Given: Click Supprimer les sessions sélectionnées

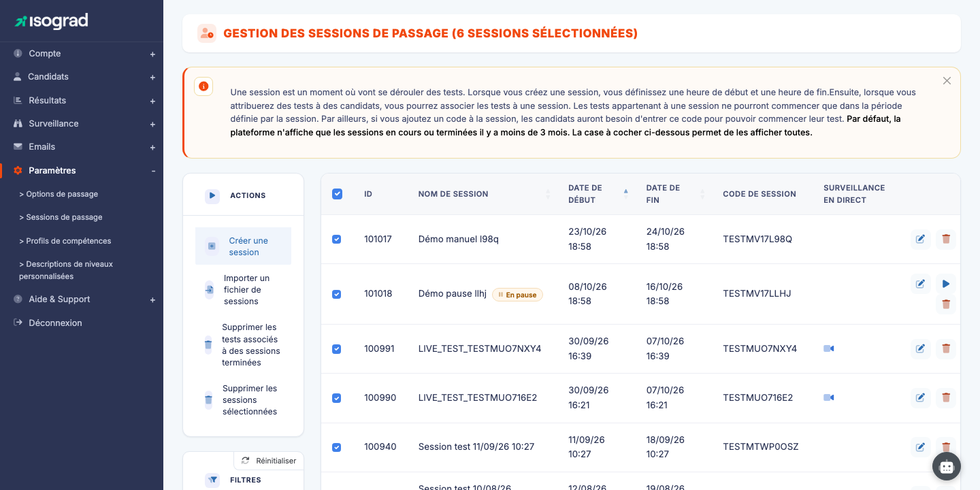Looking at the screenshot, I should coord(243,400).
